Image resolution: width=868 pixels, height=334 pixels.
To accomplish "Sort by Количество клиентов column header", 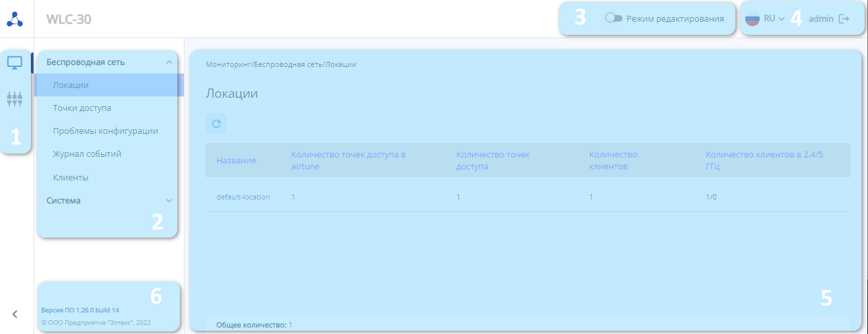I will [x=613, y=161].
